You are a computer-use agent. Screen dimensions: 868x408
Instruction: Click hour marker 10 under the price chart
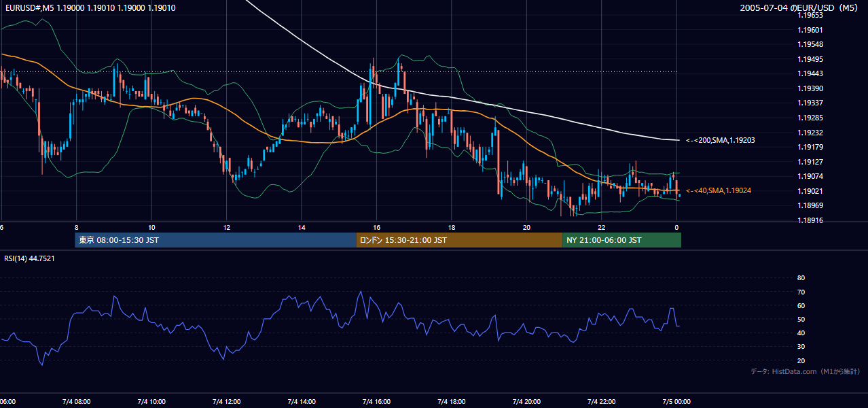[x=151, y=227]
